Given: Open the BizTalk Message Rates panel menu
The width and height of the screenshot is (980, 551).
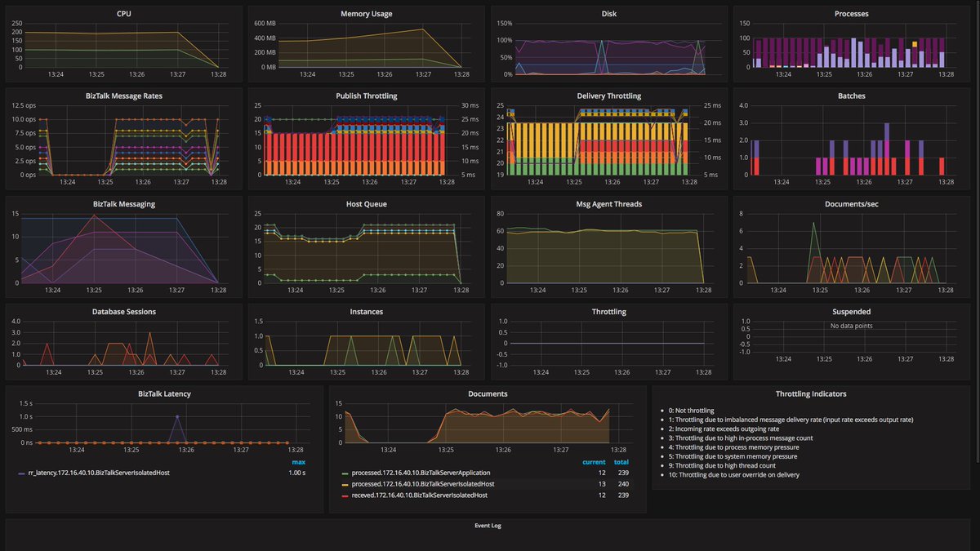Looking at the screenshot, I should [124, 96].
